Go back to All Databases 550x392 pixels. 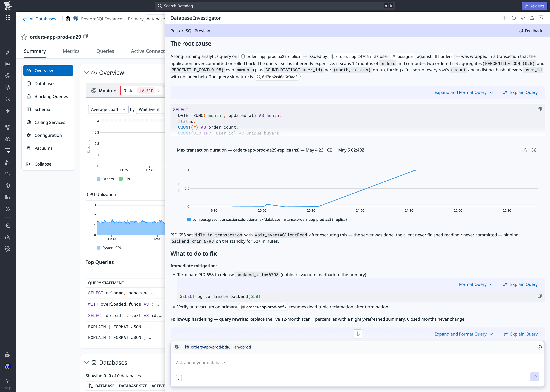coord(39,19)
